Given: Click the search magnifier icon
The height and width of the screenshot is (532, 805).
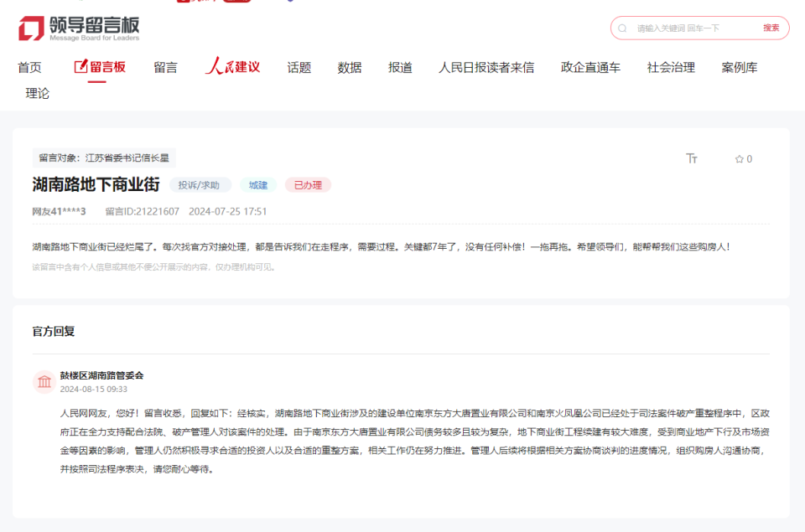Looking at the screenshot, I should click(x=622, y=28).
